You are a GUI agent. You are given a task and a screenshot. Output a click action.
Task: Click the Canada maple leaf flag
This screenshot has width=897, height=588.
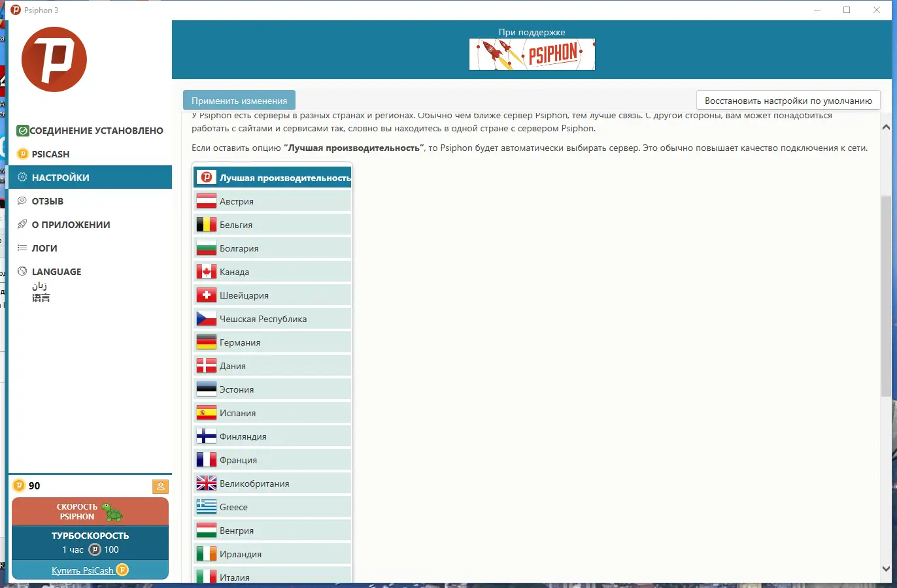click(x=207, y=272)
